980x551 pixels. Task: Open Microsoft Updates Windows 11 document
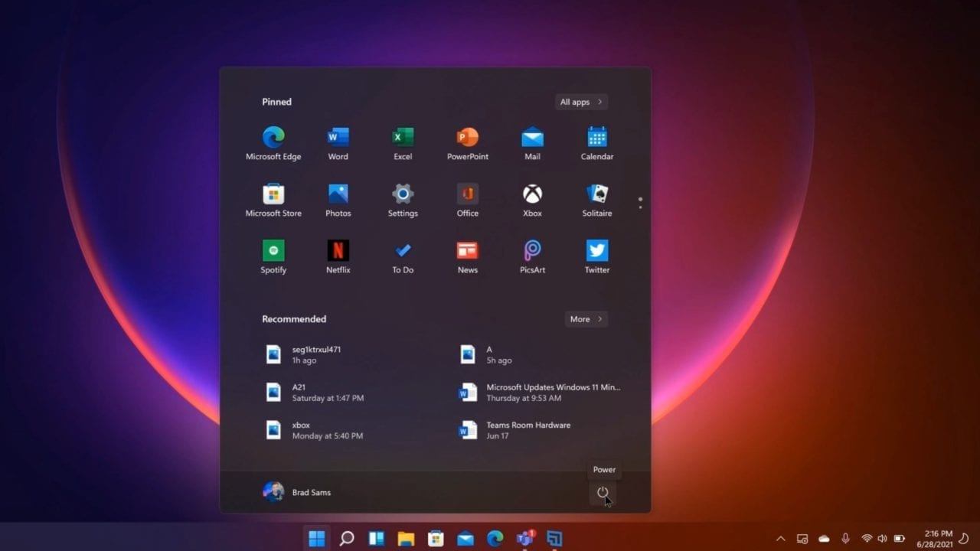coord(539,393)
